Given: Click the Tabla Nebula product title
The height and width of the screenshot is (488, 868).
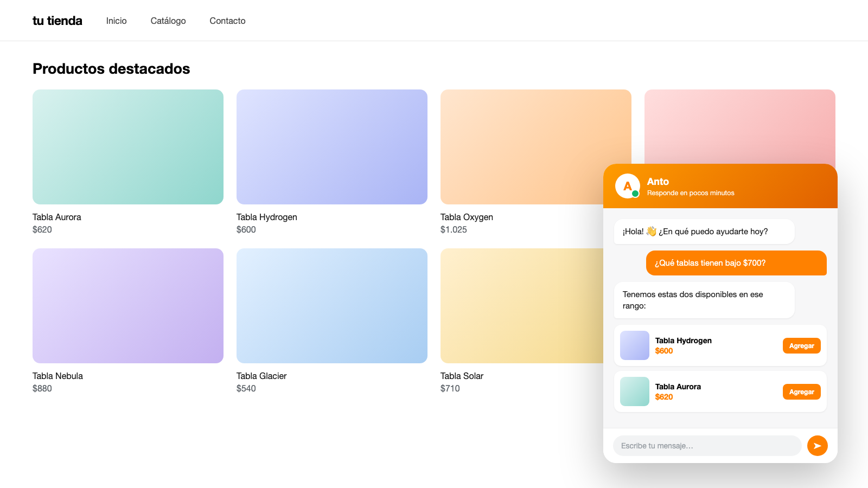Looking at the screenshot, I should [x=58, y=376].
